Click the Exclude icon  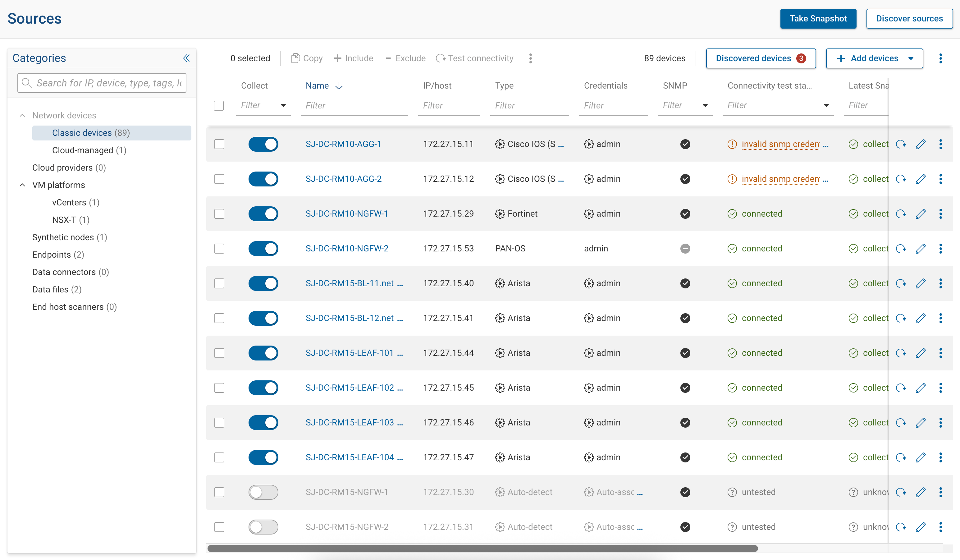pyautogui.click(x=388, y=58)
